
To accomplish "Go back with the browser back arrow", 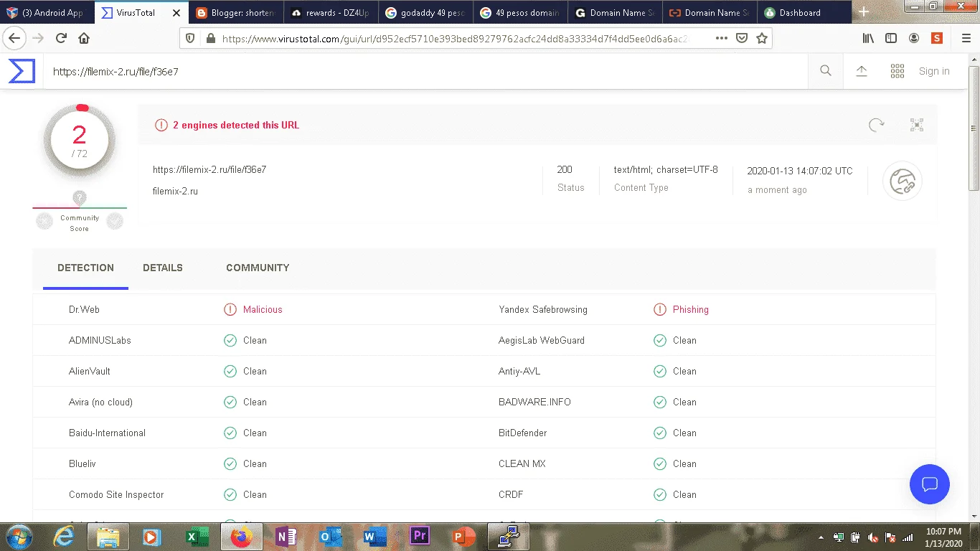I will (14, 39).
